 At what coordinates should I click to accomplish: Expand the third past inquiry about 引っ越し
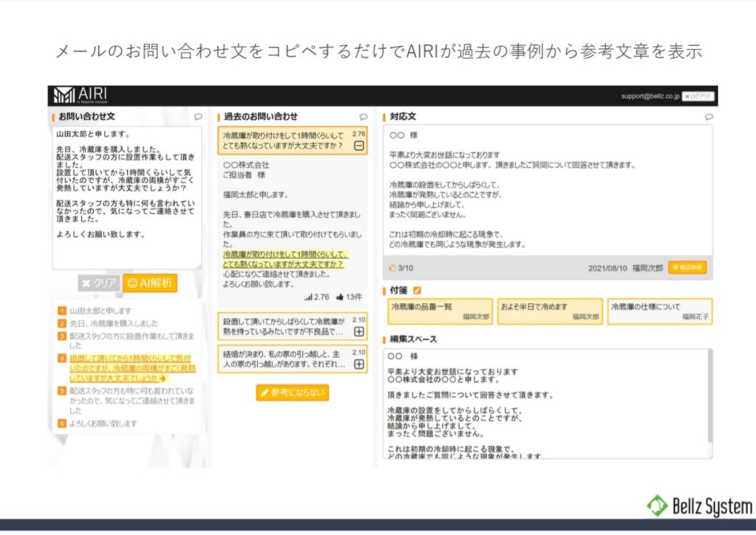pyautogui.click(x=359, y=364)
